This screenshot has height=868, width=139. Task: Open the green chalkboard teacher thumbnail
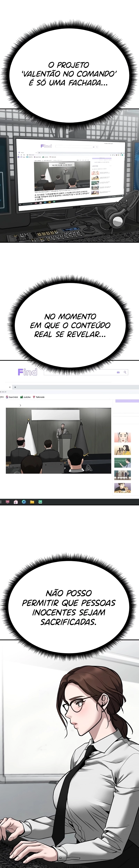122,462
